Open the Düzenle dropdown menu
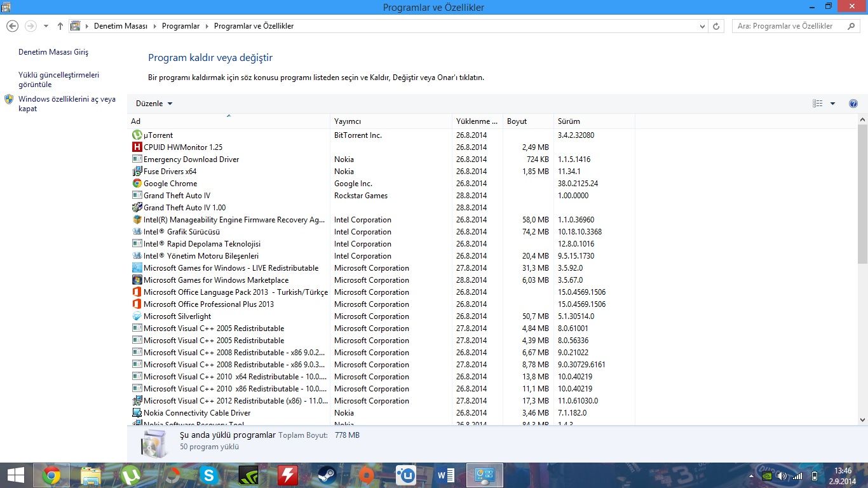 pyautogui.click(x=154, y=104)
